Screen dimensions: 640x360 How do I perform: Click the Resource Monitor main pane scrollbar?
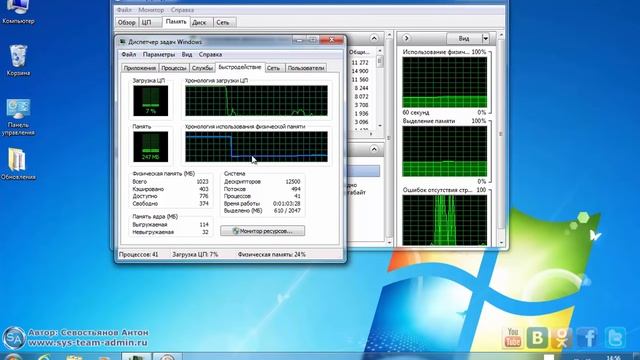tap(389, 139)
